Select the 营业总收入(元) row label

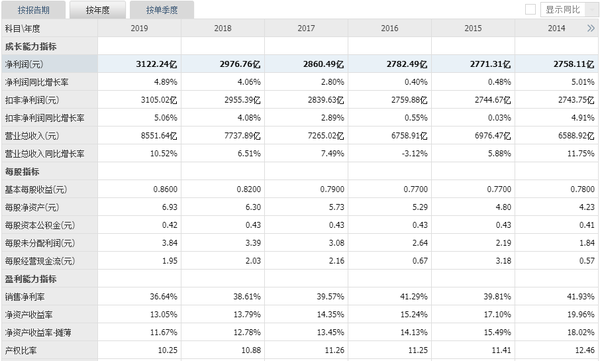point(32,136)
